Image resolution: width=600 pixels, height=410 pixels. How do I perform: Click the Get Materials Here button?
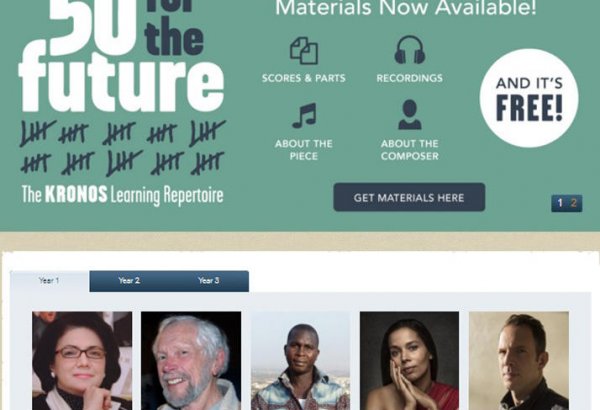[x=409, y=197]
